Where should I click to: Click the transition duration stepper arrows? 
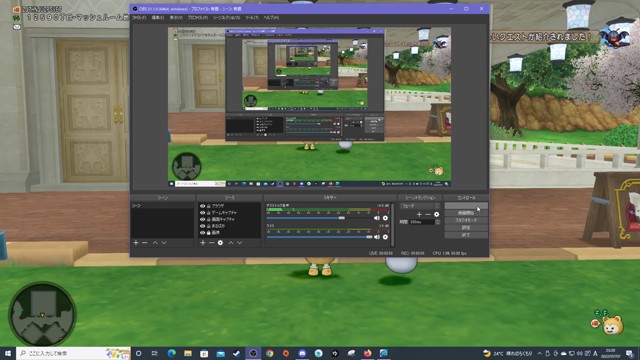(438, 222)
